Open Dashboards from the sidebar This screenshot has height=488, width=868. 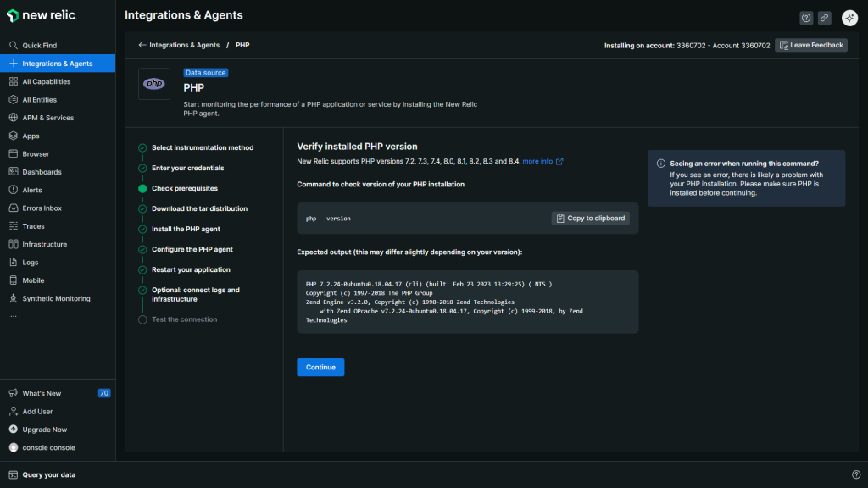pos(42,172)
